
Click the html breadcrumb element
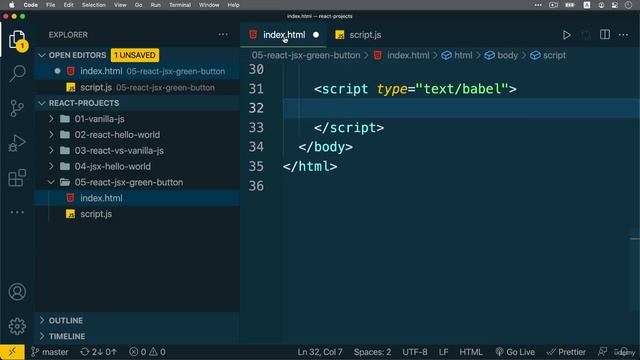[457, 55]
